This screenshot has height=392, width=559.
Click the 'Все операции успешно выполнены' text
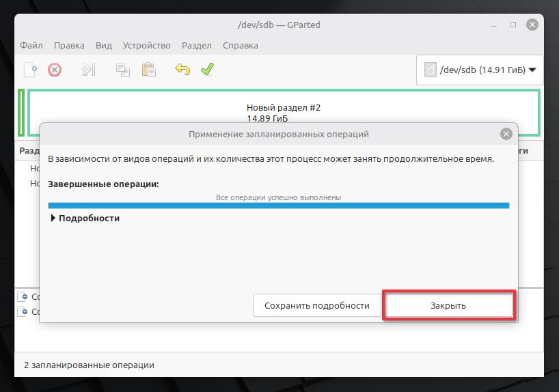[278, 197]
